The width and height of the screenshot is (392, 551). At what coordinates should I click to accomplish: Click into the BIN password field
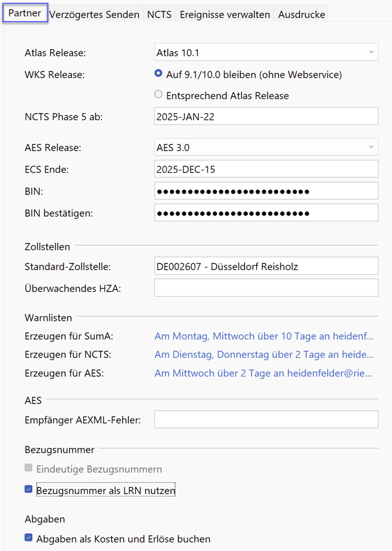[x=266, y=191]
